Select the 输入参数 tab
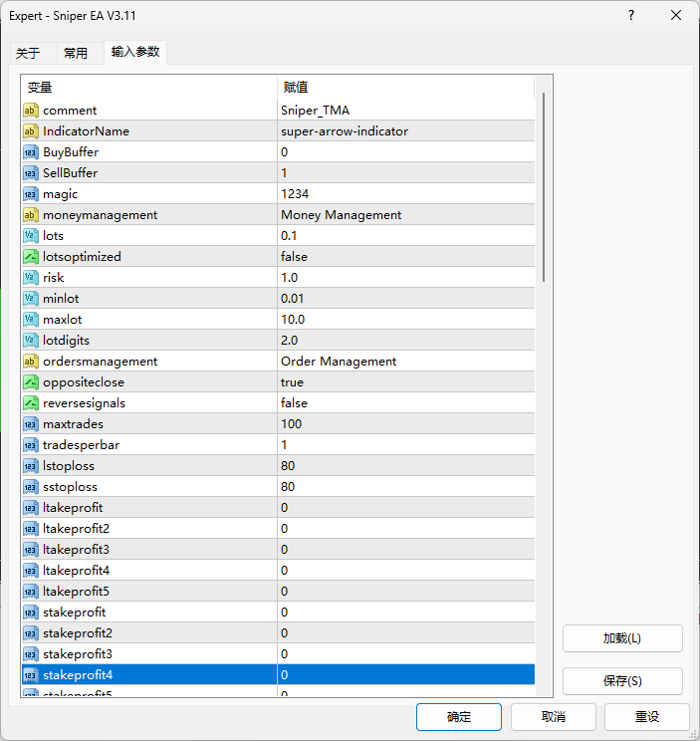700x741 pixels. coord(135,52)
